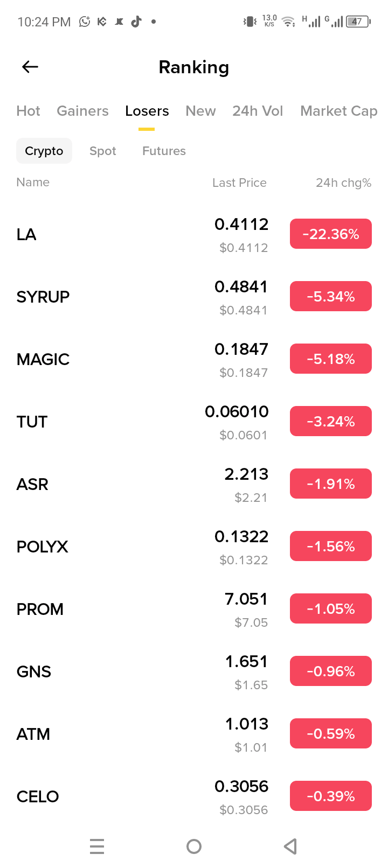Open the Market Cap tab
The width and height of the screenshot is (388, 868).
(x=338, y=111)
